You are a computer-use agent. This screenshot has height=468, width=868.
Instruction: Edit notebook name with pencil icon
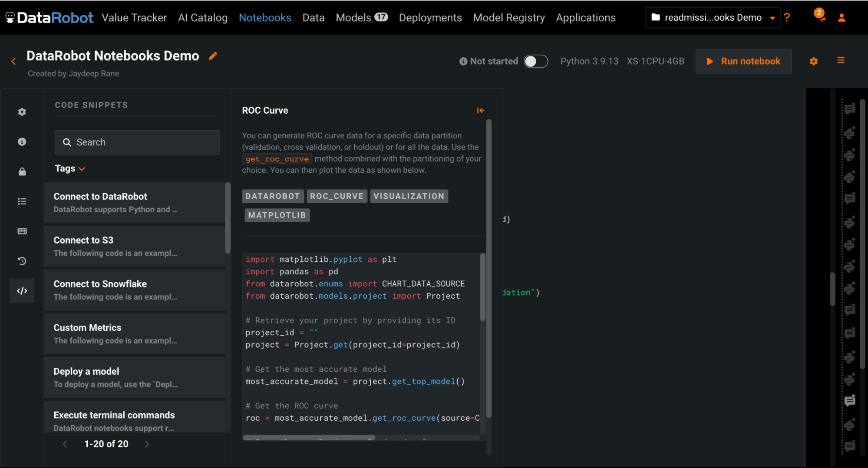tap(213, 56)
